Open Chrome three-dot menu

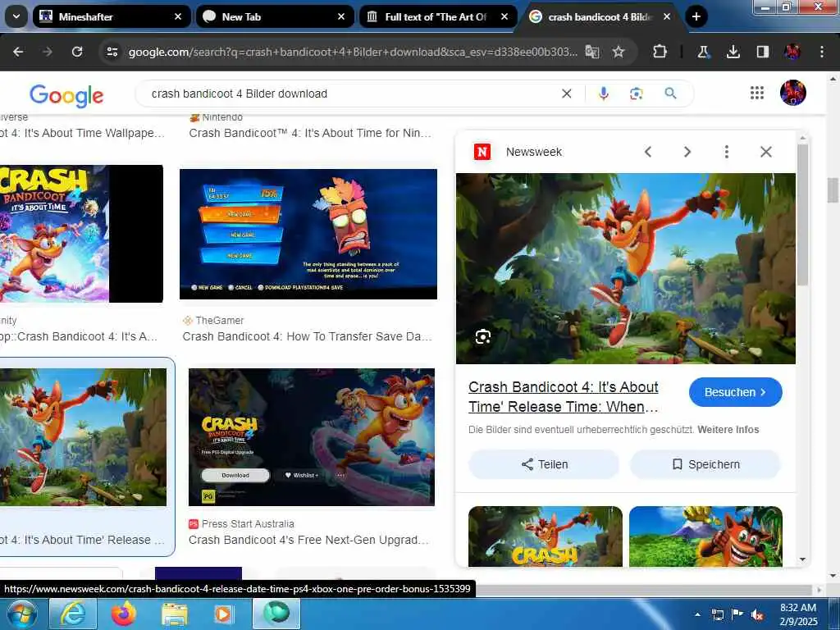(822, 52)
